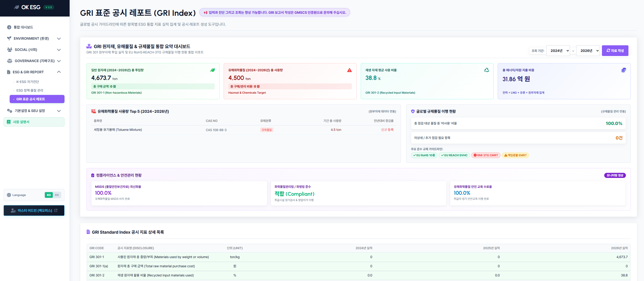Click the book icon in 사용 설명서
Viewport: 644px width, 281px height.
click(x=9, y=122)
